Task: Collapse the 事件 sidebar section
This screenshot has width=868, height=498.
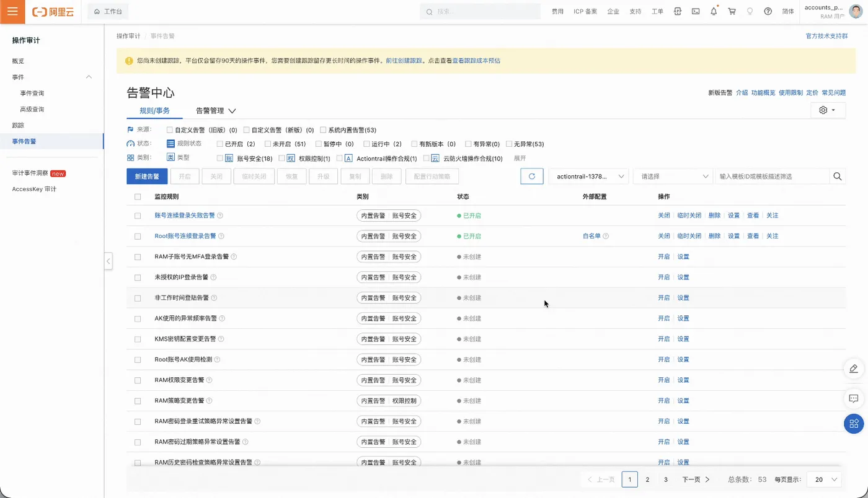Action: click(x=89, y=77)
